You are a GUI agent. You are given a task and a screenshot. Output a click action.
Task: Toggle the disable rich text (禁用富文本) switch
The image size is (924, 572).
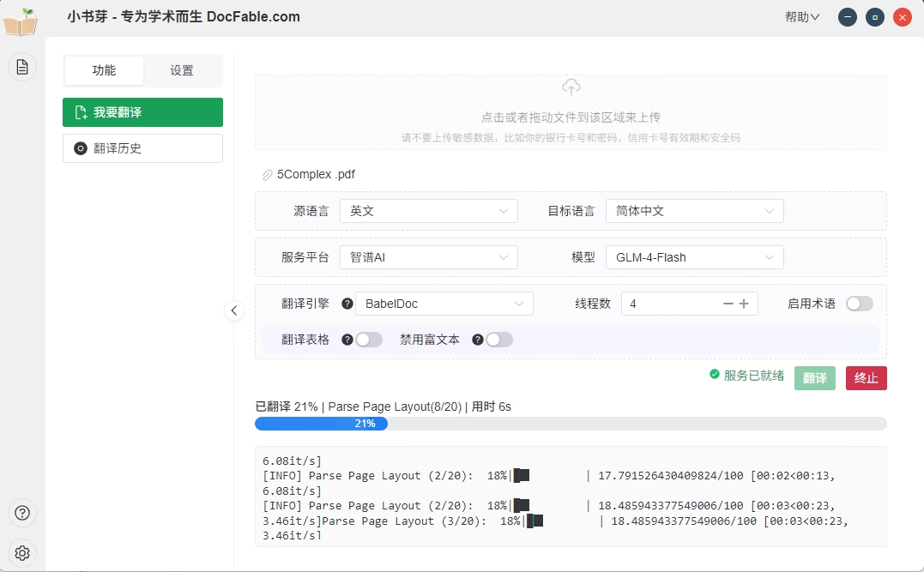tap(498, 340)
